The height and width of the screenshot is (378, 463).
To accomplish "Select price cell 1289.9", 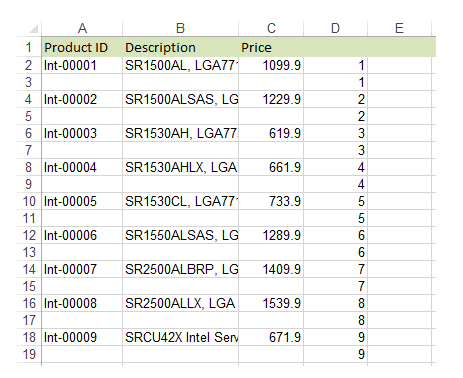I will tap(271, 235).
